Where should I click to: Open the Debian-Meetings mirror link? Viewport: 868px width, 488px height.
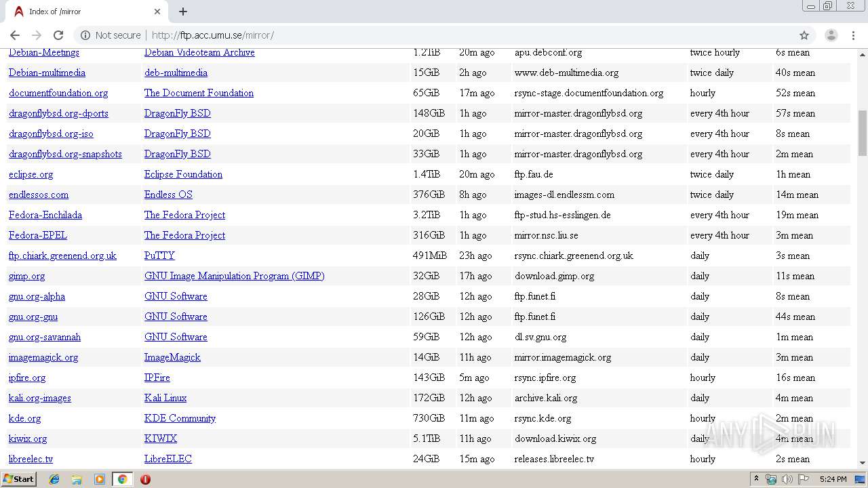[x=44, y=52]
